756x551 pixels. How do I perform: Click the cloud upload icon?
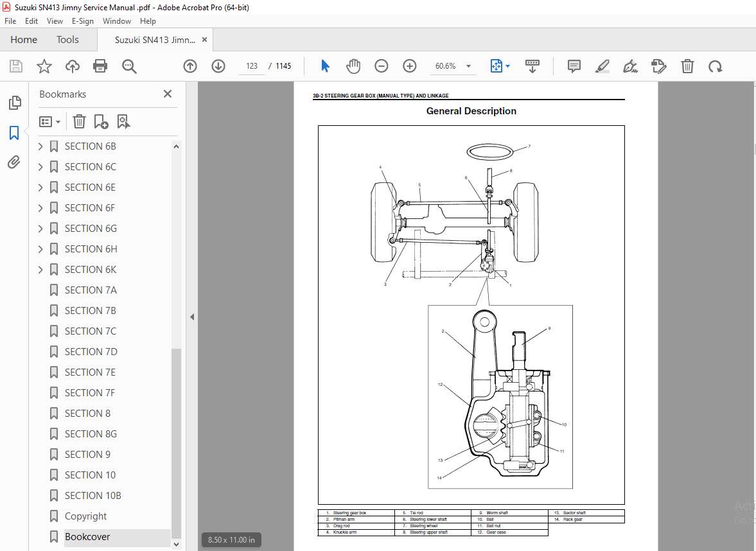pyautogui.click(x=73, y=66)
